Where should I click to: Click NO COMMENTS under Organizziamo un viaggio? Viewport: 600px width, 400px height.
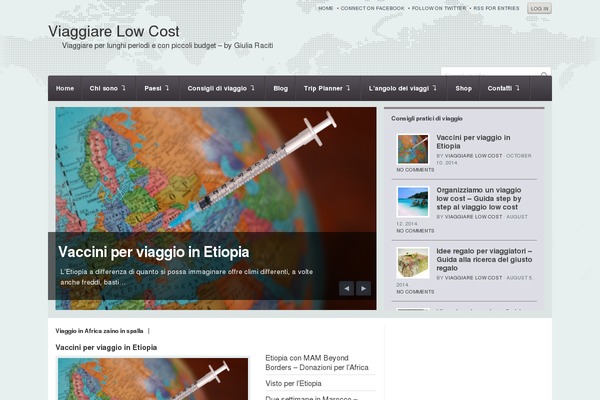[x=415, y=231]
